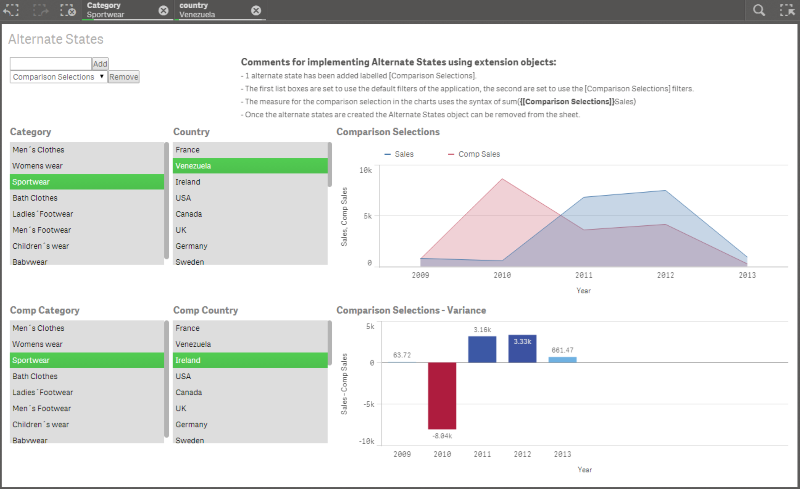Click the Remove button
This screenshot has width=800, height=489.
pyautogui.click(x=123, y=77)
